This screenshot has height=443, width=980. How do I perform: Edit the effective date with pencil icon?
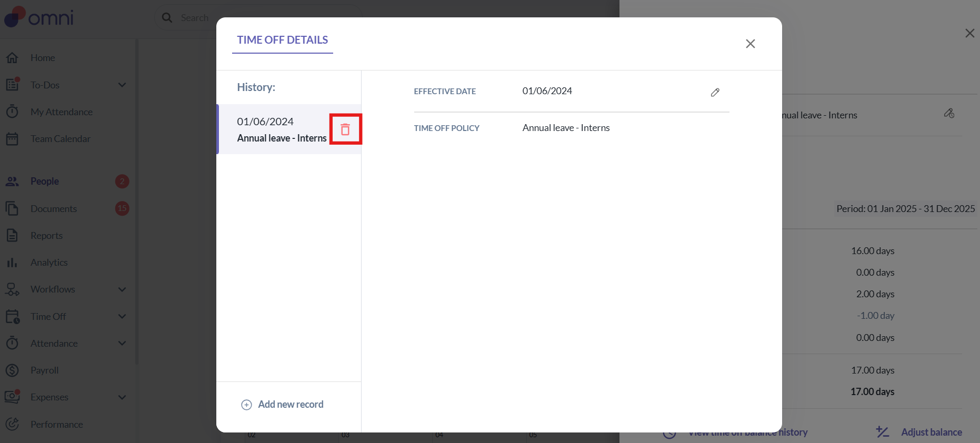715,92
